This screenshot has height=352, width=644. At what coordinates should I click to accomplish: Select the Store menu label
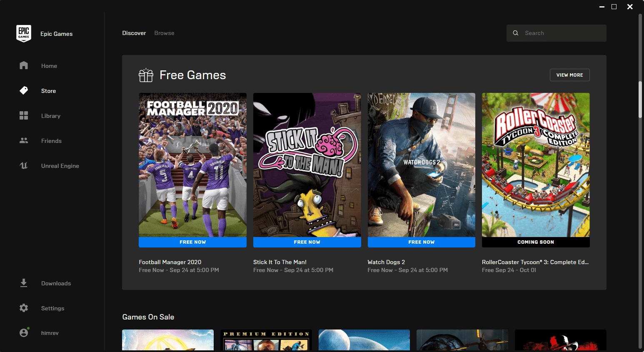(48, 91)
